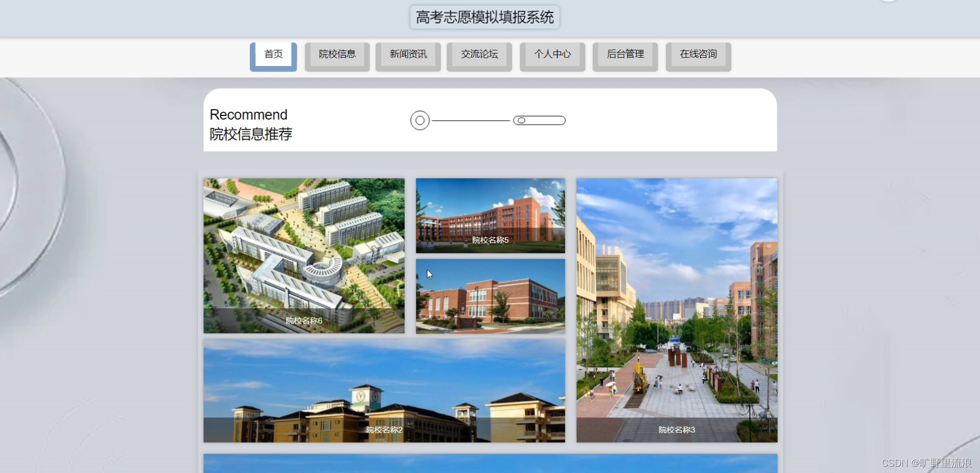This screenshot has width=980, height=473.
Task: Click the unlabeled brick school building image
Action: [x=490, y=296]
